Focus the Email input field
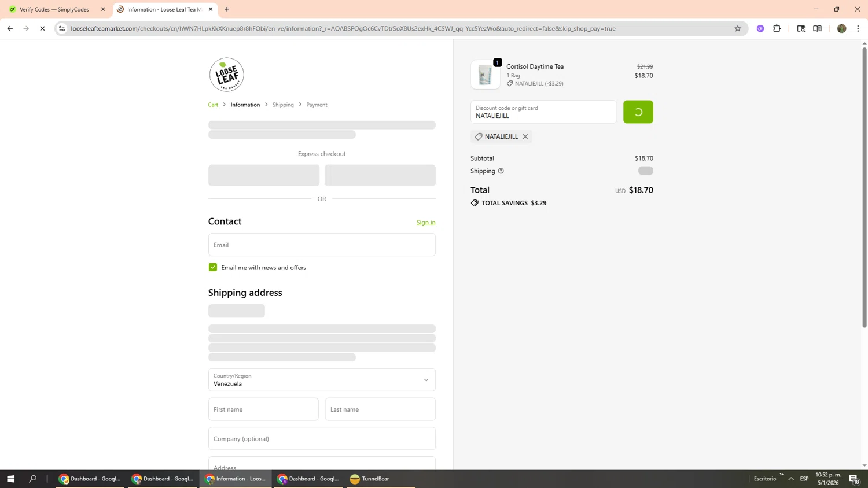 click(322, 245)
